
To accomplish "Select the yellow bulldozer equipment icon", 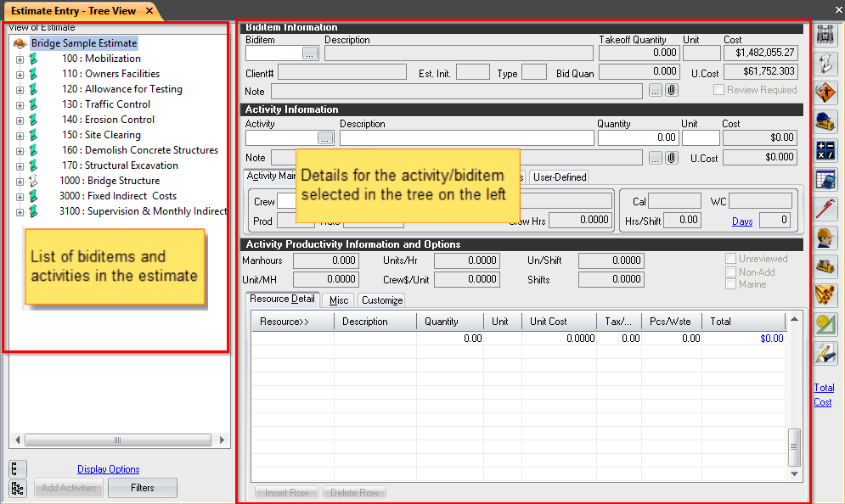I will (825, 267).
